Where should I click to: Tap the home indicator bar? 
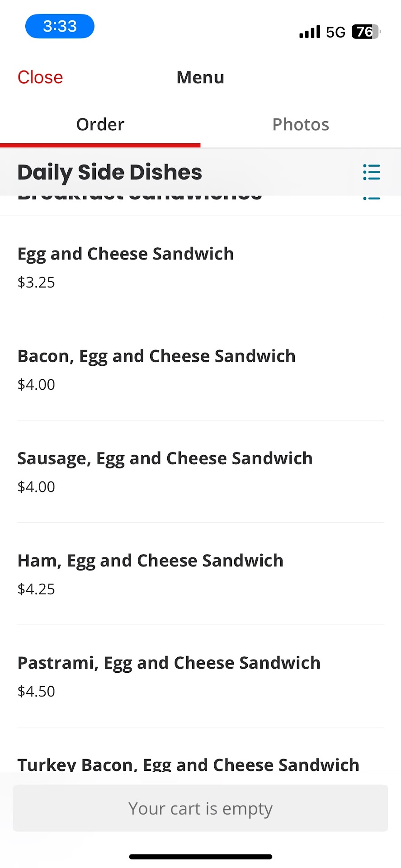200,857
